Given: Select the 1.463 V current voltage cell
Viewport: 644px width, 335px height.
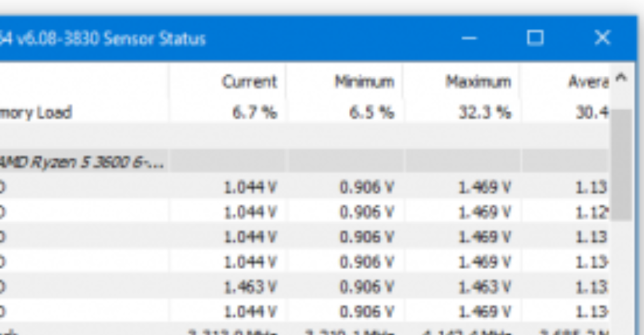Looking at the screenshot, I should pos(250,287).
